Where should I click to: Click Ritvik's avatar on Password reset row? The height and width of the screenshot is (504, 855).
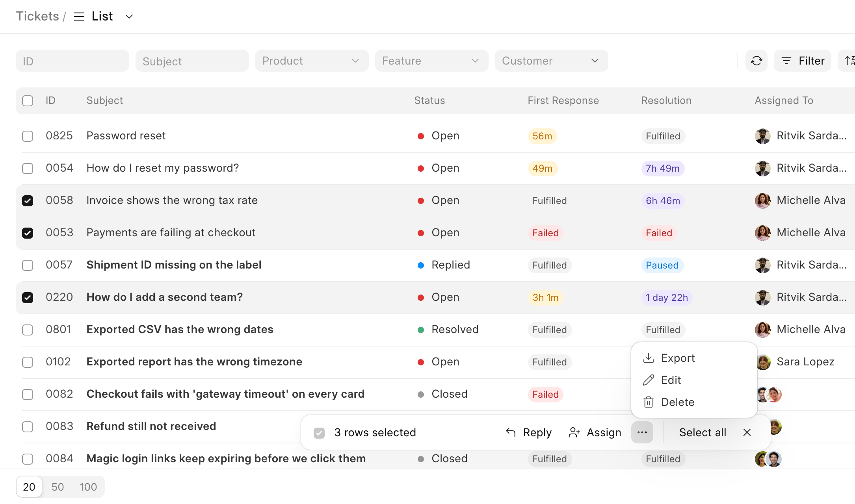click(x=762, y=136)
